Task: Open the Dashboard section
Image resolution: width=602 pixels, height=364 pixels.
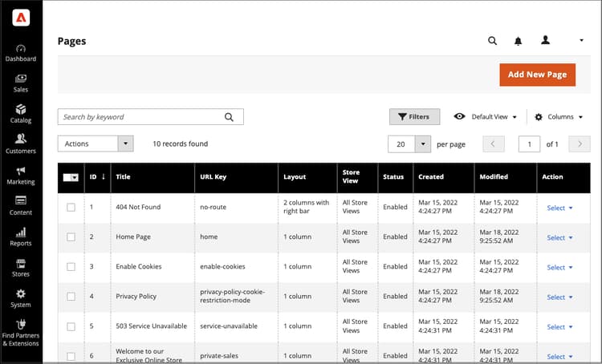Action: tap(21, 53)
